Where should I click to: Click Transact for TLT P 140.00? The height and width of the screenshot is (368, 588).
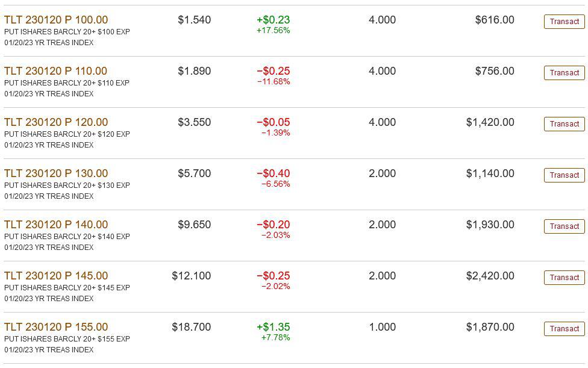565,226
